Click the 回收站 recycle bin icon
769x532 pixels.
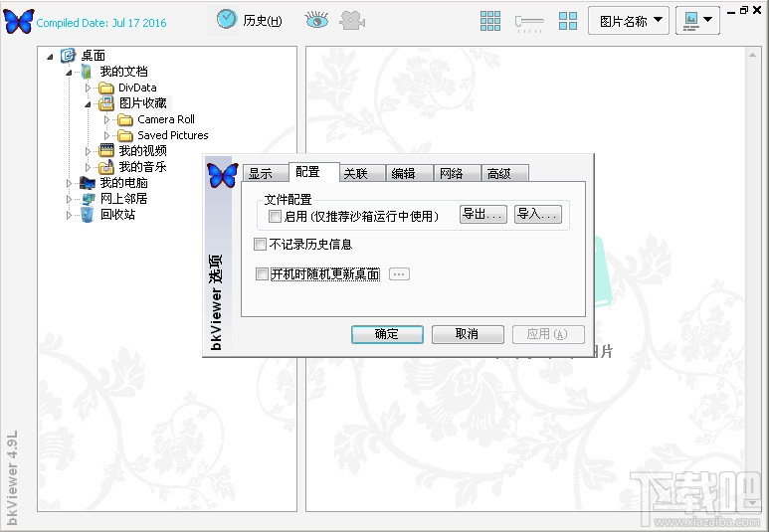88,215
